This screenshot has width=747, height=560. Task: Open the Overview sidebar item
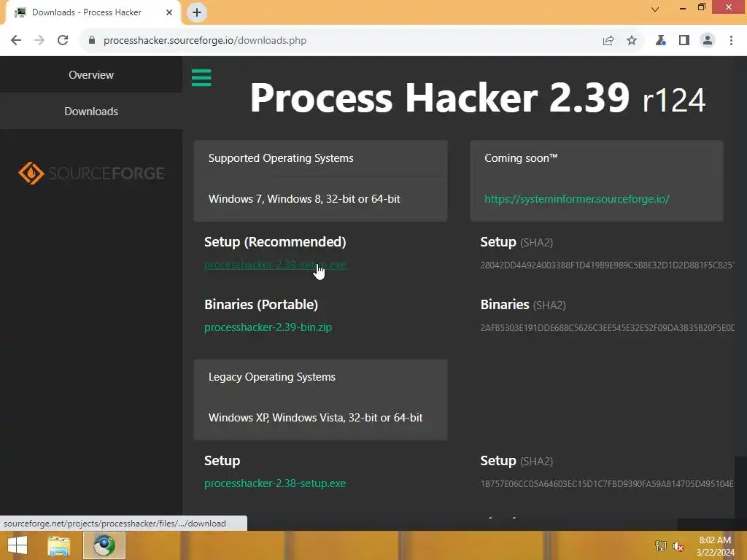91,75
